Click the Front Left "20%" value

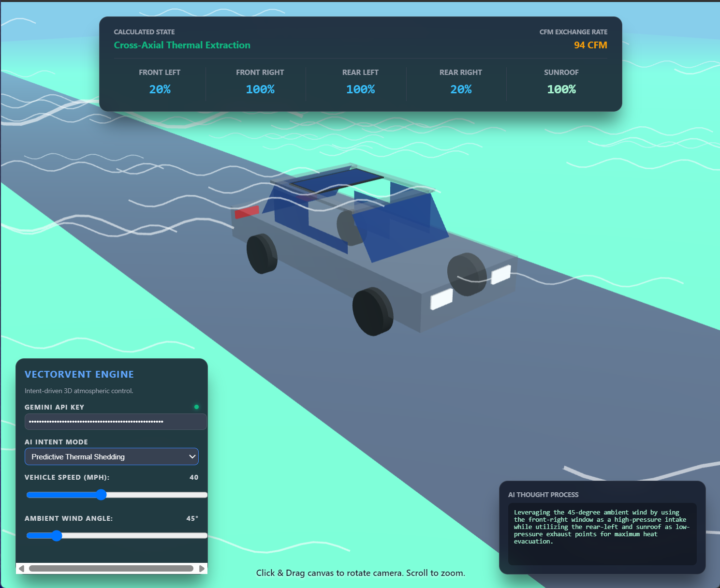[x=160, y=89]
